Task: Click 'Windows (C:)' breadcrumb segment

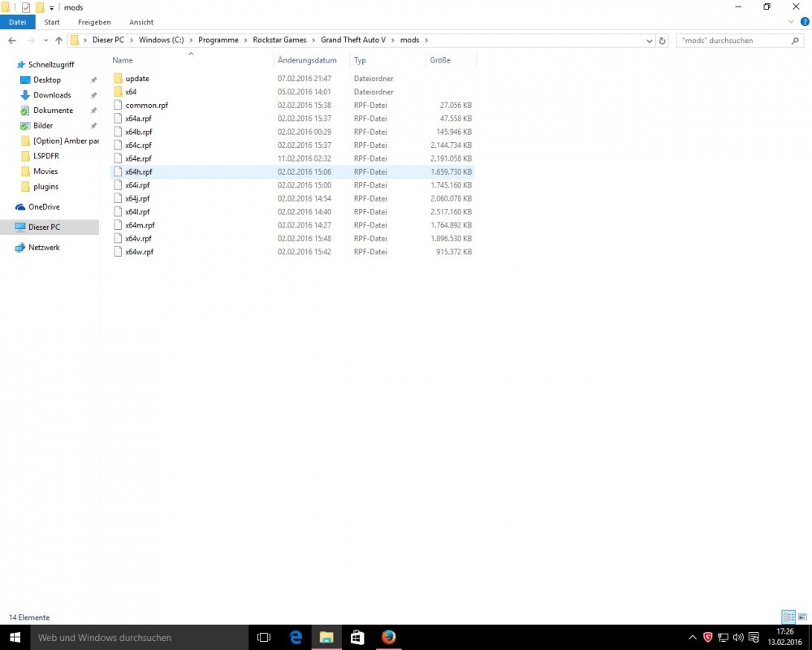Action: point(161,40)
